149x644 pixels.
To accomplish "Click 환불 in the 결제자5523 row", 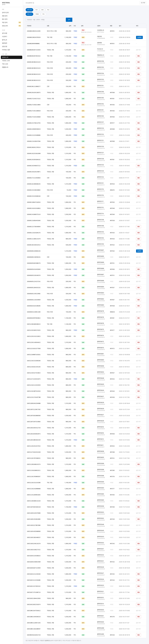I will click(x=138, y=586).
